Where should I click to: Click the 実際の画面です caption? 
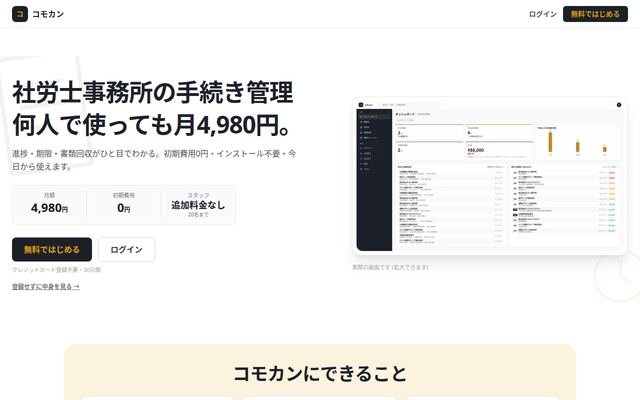pos(390,267)
